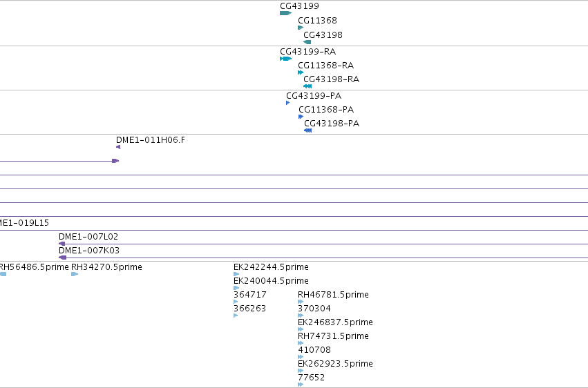Click the CG43198-PA protein glyph

307,130
